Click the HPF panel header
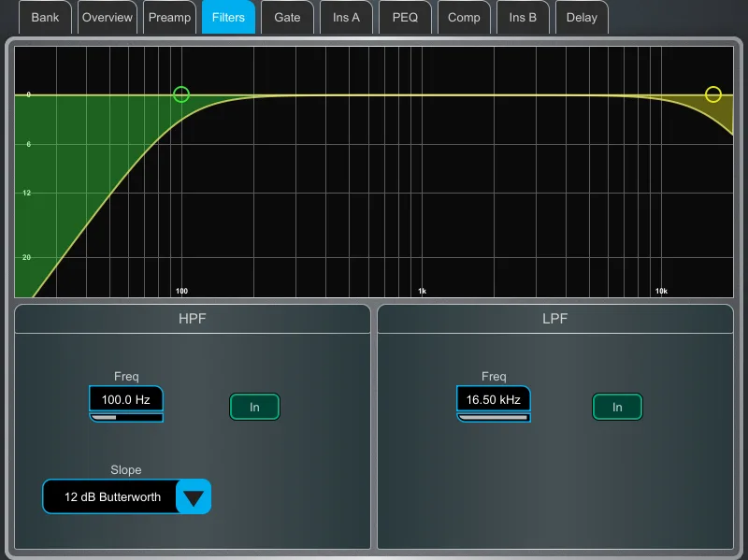 pos(193,319)
